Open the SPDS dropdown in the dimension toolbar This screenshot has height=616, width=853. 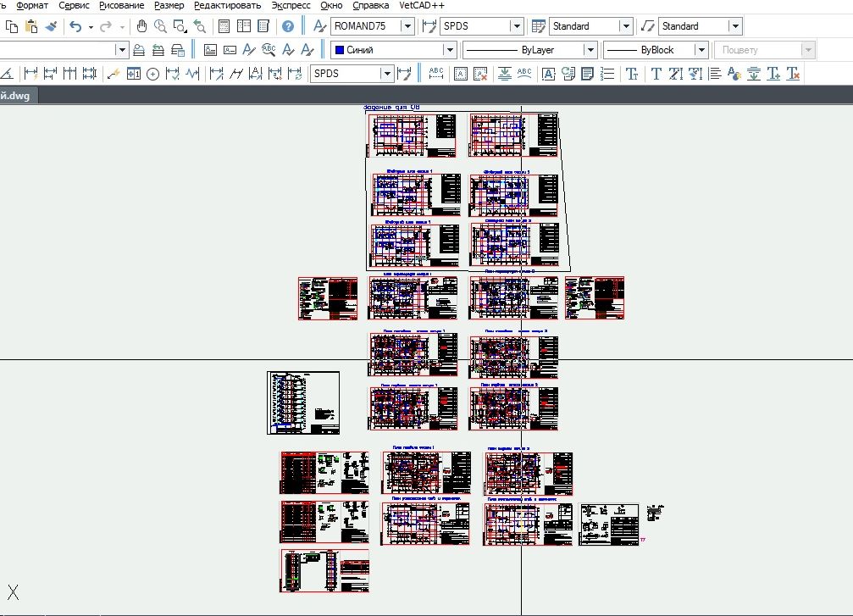(x=386, y=74)
